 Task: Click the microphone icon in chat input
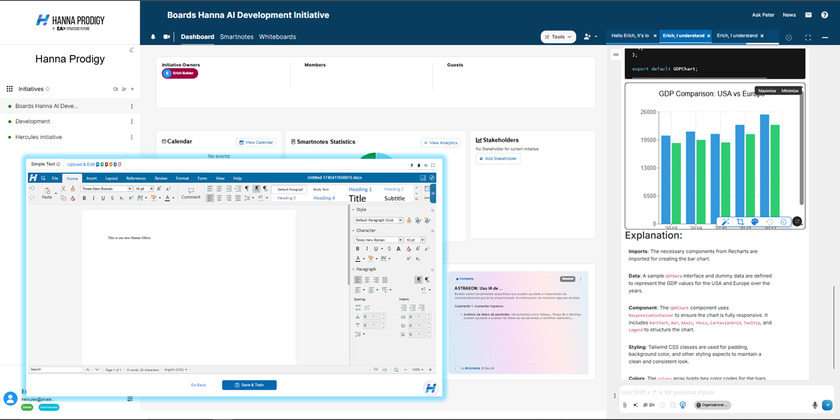(815, 404)
